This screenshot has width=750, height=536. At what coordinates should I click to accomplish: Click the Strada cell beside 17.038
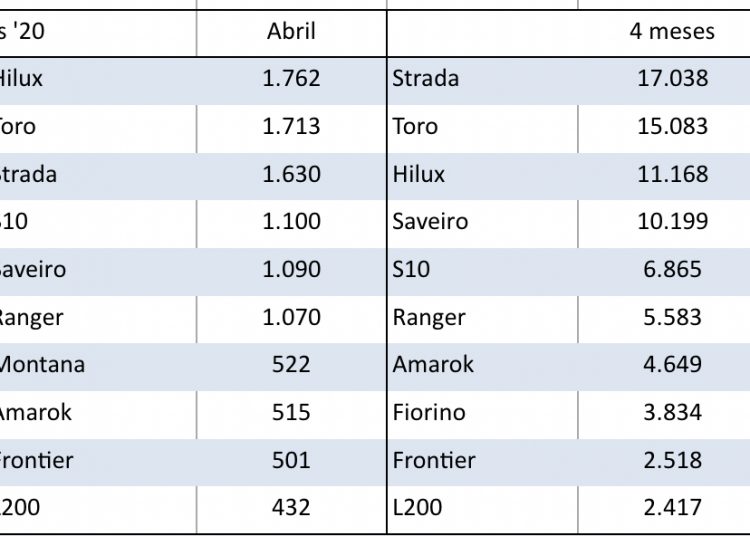coord(425,78)
